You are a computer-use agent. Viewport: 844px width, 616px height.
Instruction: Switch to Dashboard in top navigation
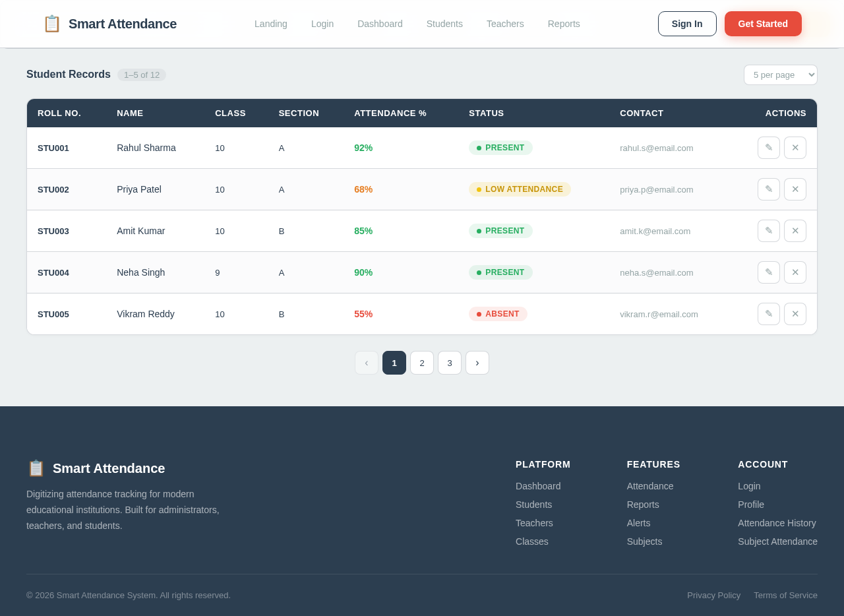[x=380, y=24]
